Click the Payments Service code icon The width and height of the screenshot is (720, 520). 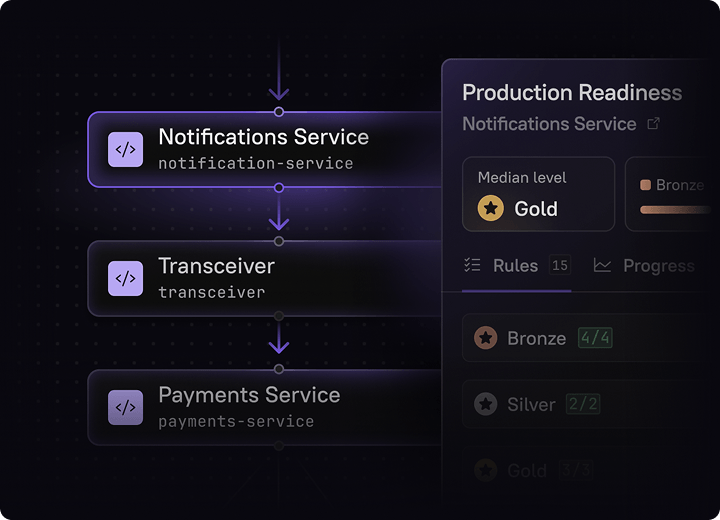125,407
